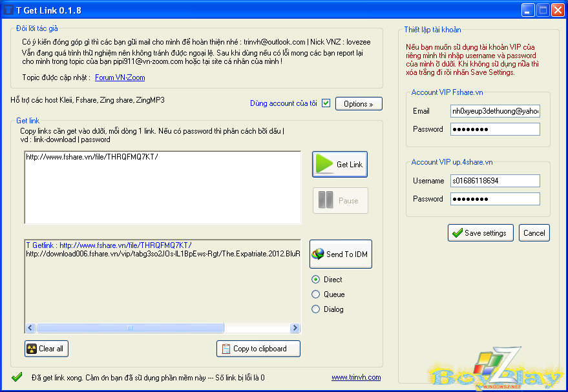This screenshot has width=568, height=392.
Task: Click the 'Thiết lập tài khoản' heading
Action: coord(432,30)
